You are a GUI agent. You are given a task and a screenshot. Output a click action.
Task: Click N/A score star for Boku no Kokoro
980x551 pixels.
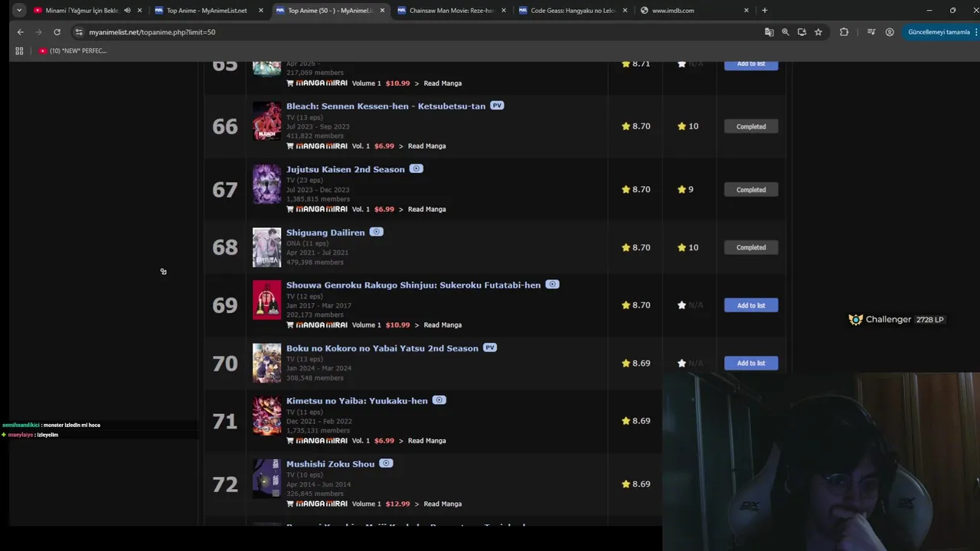[x=681, y=364]
